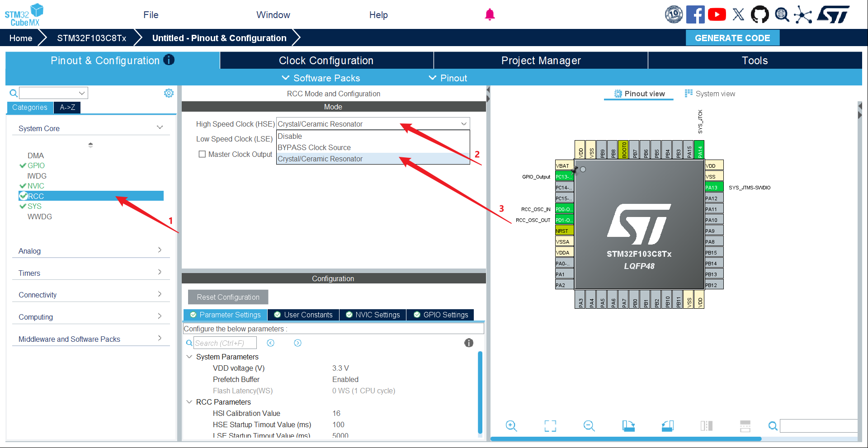The width and height of the screenshot is (868, 448).
Task: Open the GPIO Settings tab
Action: click(441, 315)
